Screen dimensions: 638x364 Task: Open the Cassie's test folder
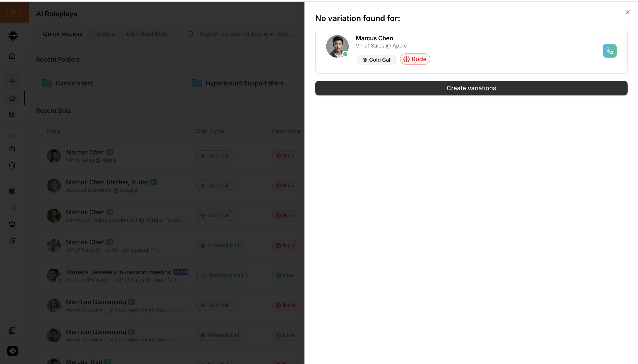pyautogui.click(x=108, y=83)
